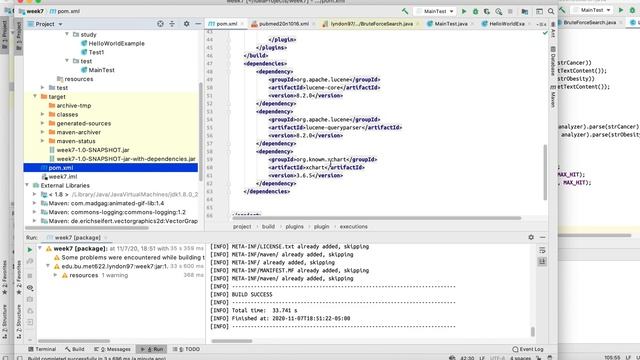This screenshot has width=640, height=360.
Task: Expand the classes folder
Action: (x=42, y=114)
